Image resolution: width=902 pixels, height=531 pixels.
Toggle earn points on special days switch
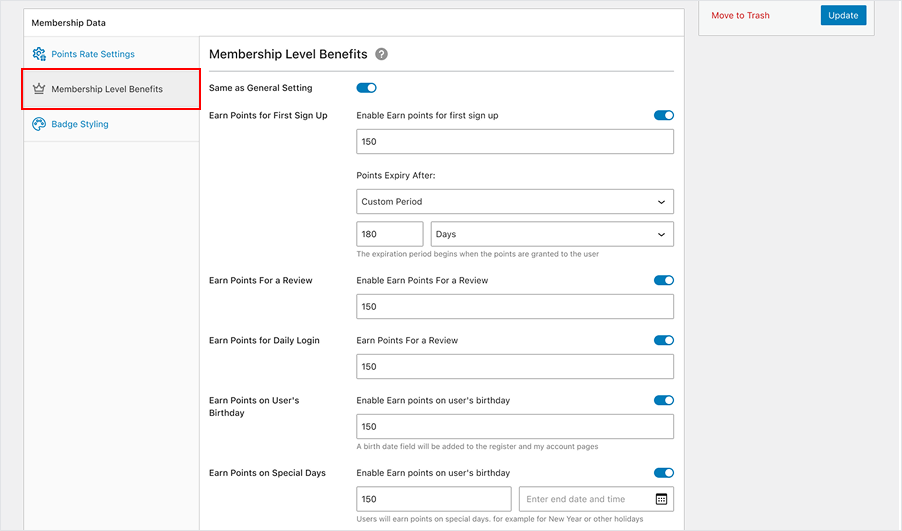click(x=663, y=473)
